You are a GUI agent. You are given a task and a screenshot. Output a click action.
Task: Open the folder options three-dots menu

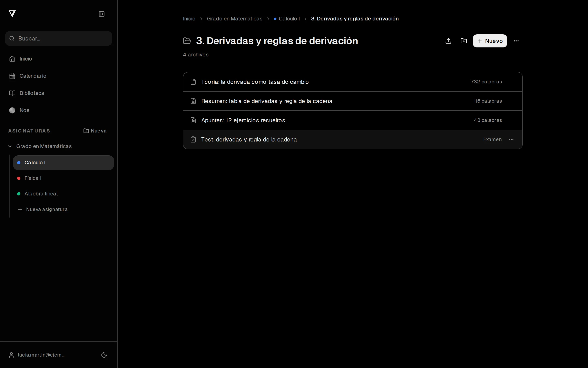[x=516, y=41]
